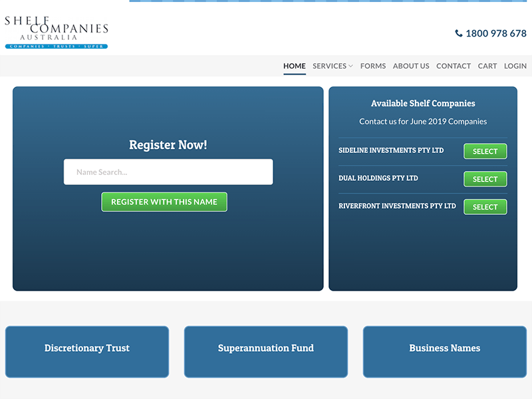Open the Contact page
The width and height of the screenshot is (532, 399).
pos(454,66)
